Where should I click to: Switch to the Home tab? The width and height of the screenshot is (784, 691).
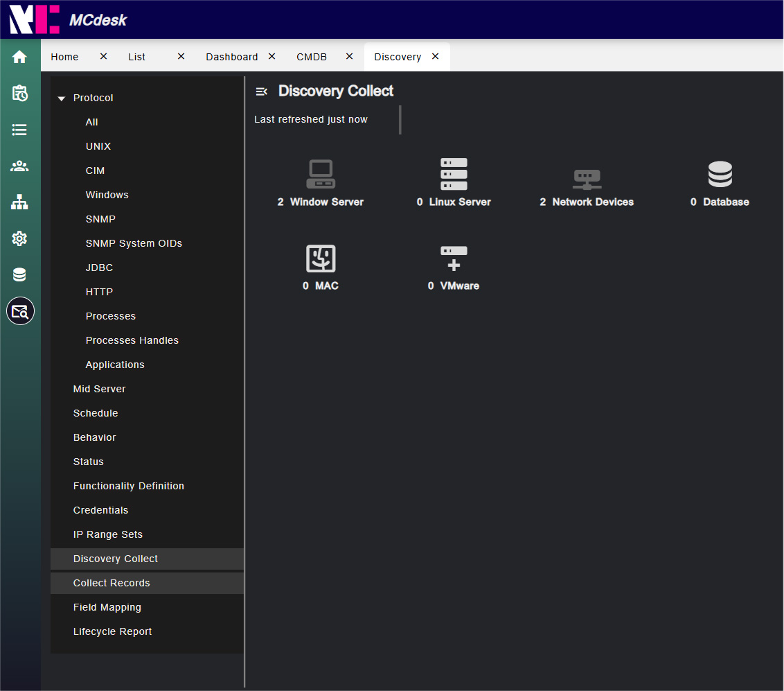pos(64,57)
